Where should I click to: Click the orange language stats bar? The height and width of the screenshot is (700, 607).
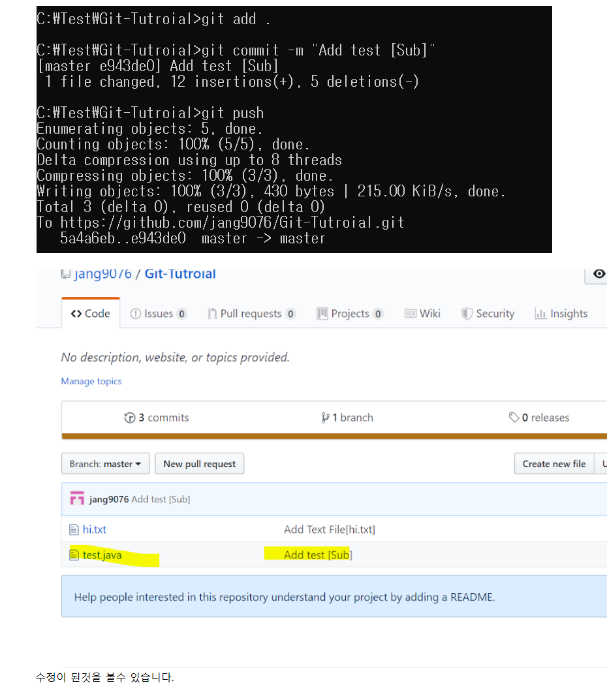[x=334, y=436]
